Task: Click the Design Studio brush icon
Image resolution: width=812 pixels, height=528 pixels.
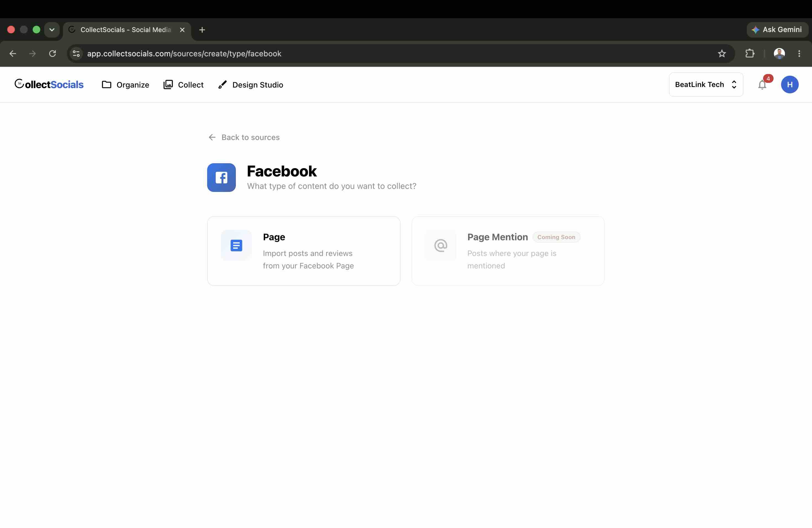Action: 222,85
